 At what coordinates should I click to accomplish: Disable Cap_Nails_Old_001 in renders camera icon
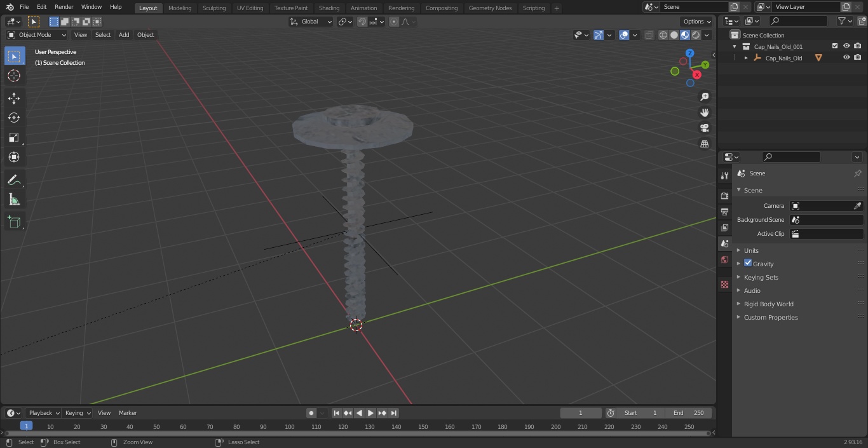pos(858,46)
